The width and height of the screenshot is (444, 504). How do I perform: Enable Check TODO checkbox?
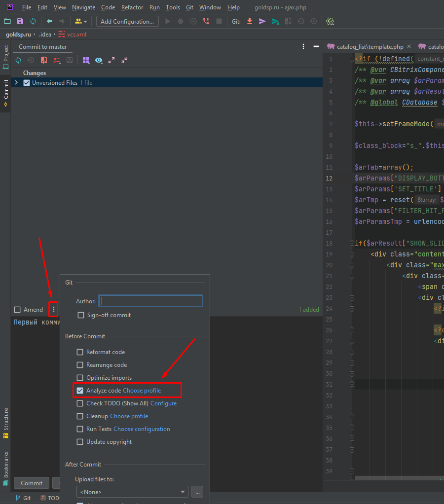click(x=80, y=403)
